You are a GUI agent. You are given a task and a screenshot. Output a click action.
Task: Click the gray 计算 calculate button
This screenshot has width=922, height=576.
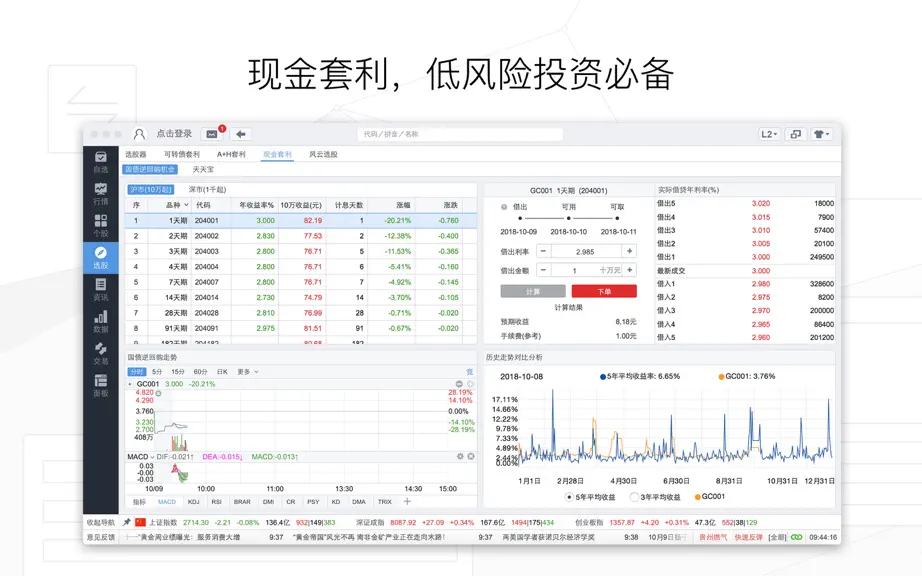(x=533, y=291)
